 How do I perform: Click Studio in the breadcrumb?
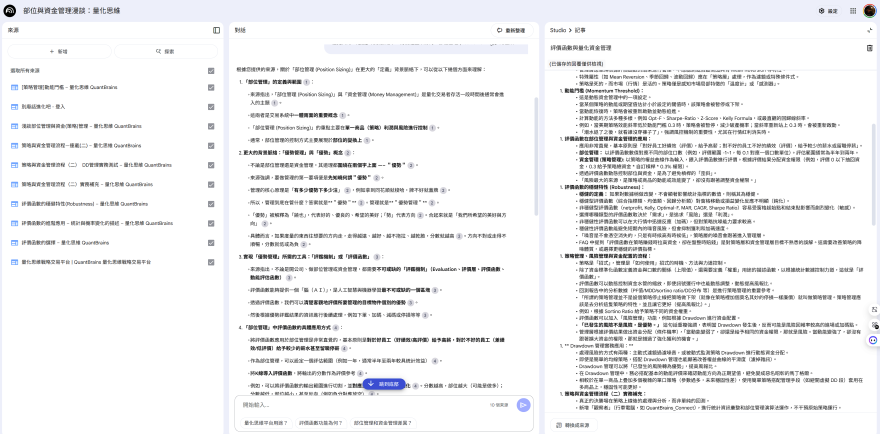coord(559,31)
